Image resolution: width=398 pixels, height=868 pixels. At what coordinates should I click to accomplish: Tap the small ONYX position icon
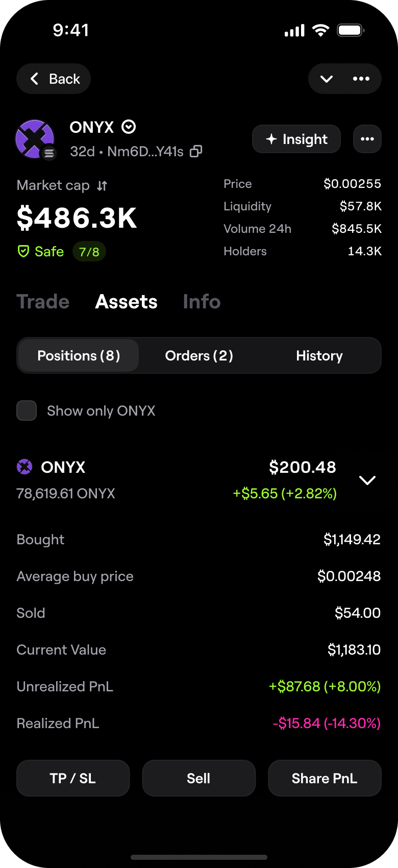24,467
